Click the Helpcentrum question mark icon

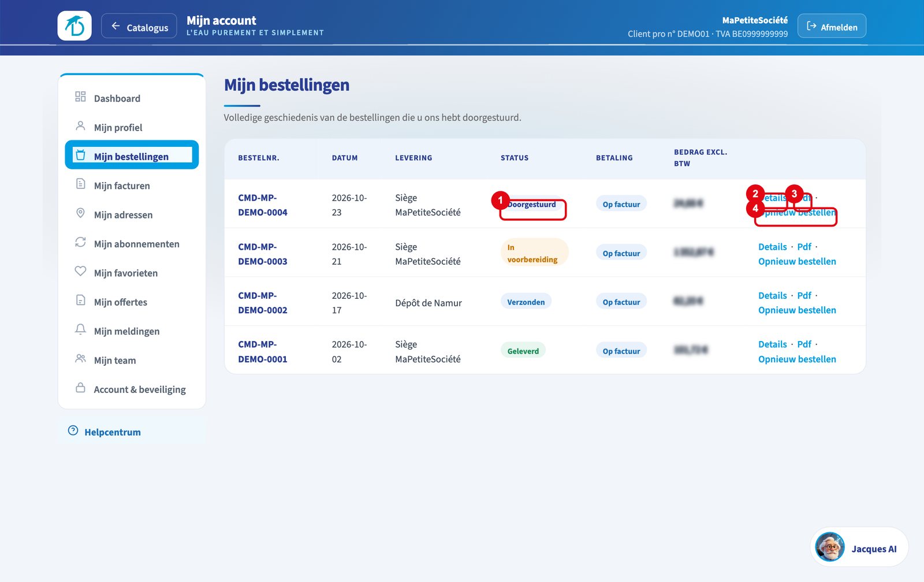point(73,431)
